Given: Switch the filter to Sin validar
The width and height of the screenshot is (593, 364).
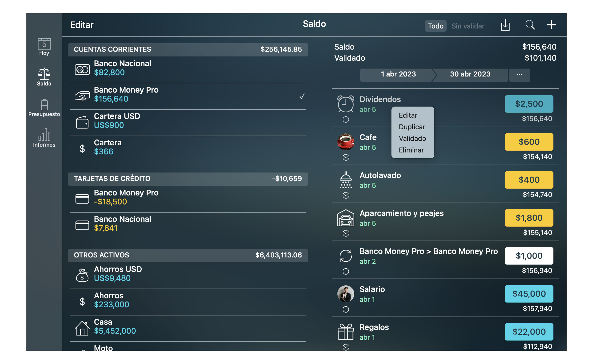Looking at the screenshot, I should [x=468, y=26].
